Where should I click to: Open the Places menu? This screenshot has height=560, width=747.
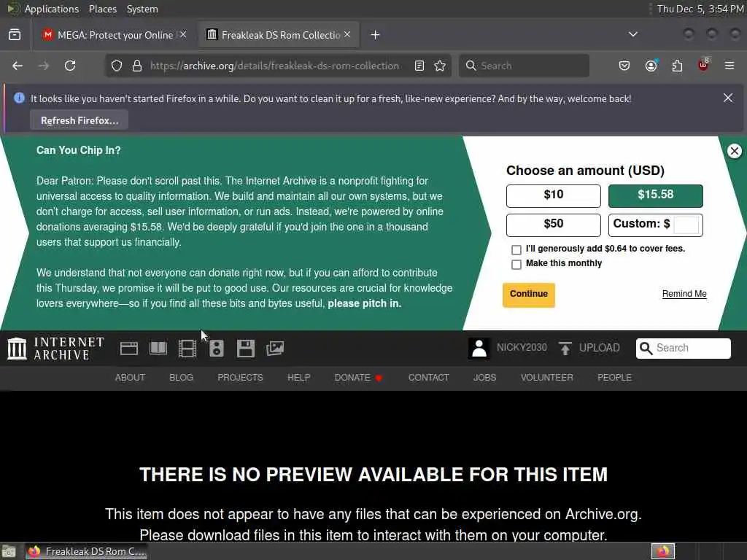102,9
